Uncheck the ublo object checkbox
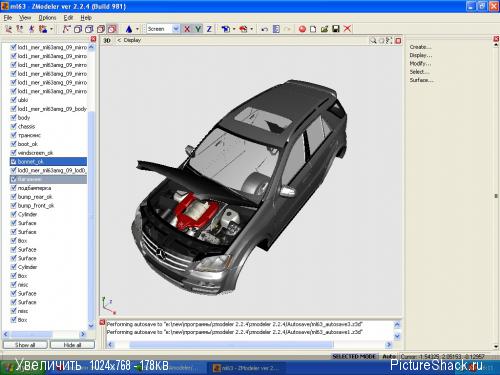Viewport: 500px width, 375px height. point(13,100)
